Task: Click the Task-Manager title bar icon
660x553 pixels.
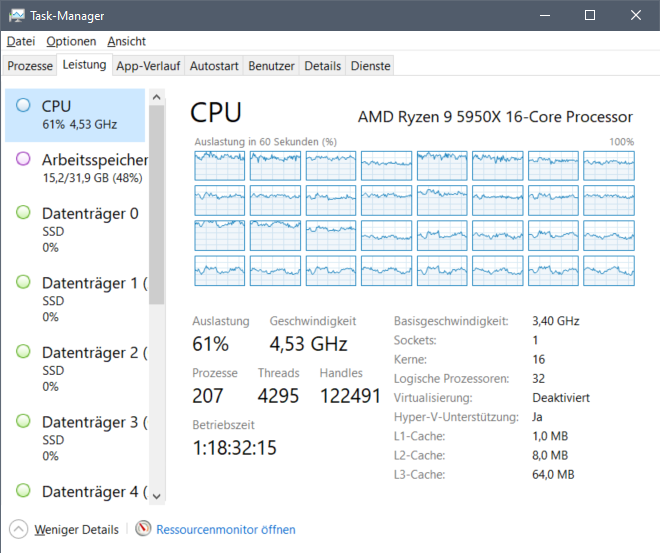Action: pyautogui.click(x=17, y=16)
